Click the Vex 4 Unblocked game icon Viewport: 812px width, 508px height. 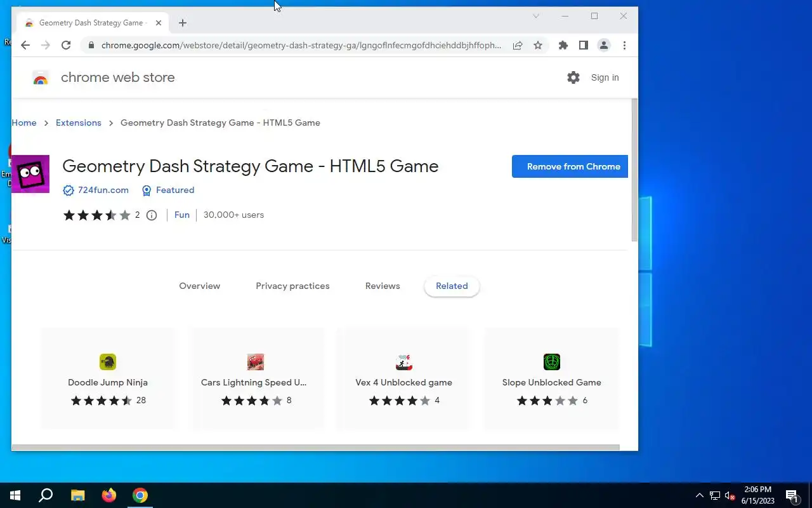tap(404, 362)
